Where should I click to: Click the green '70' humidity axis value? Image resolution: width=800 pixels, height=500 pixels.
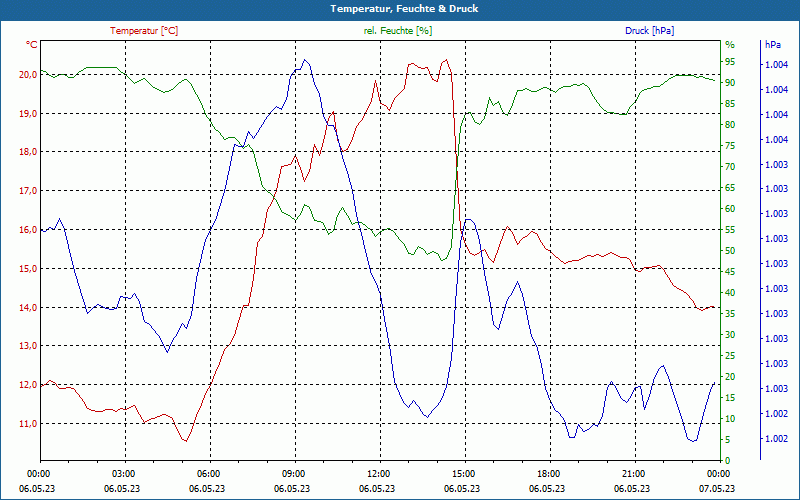click(x=730, y=167)
